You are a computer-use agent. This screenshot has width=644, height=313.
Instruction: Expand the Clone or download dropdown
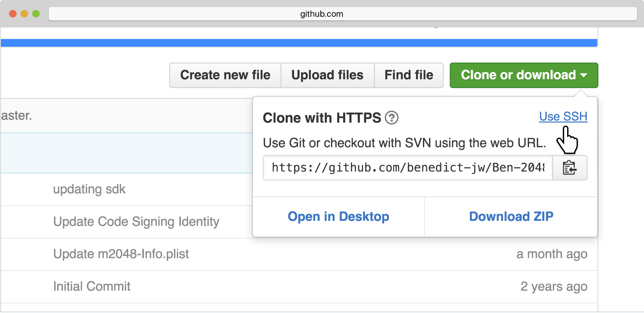click(x=524, y=75)
